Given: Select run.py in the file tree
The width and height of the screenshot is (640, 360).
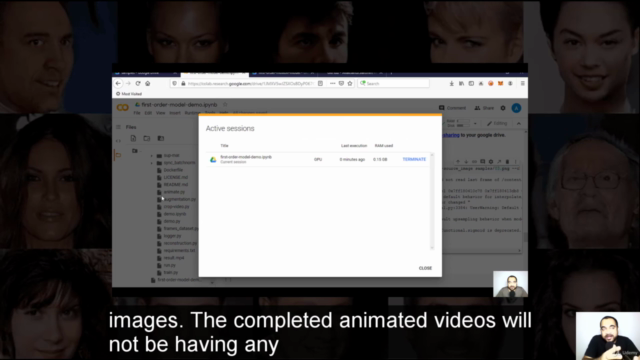Looking at the screenshot, I should point(169,265).
